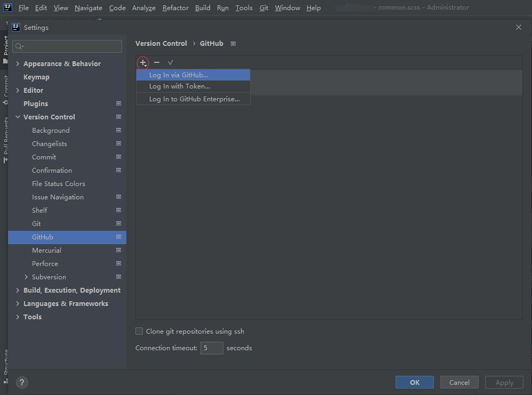The width and height of the screenshot is (532, 395).
Task: Click the project-level icon beside GitHub breadcrumb
Action: (x=233, y=44)
